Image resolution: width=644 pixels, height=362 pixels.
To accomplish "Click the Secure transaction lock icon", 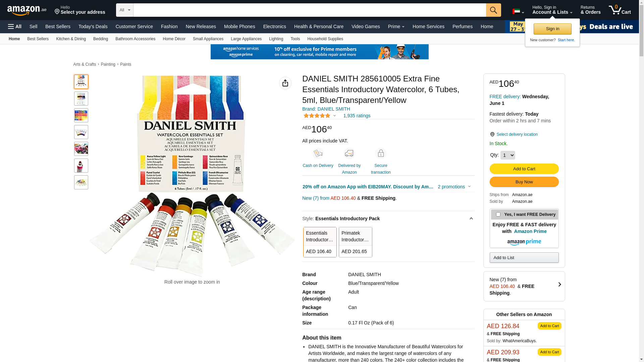I will click(x=381, y=154).
